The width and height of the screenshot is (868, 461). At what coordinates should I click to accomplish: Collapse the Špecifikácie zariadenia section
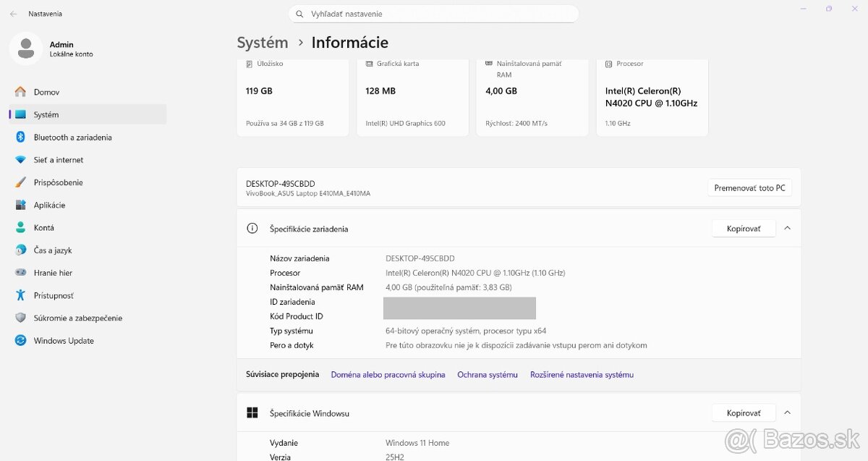(x=787, y=227)
